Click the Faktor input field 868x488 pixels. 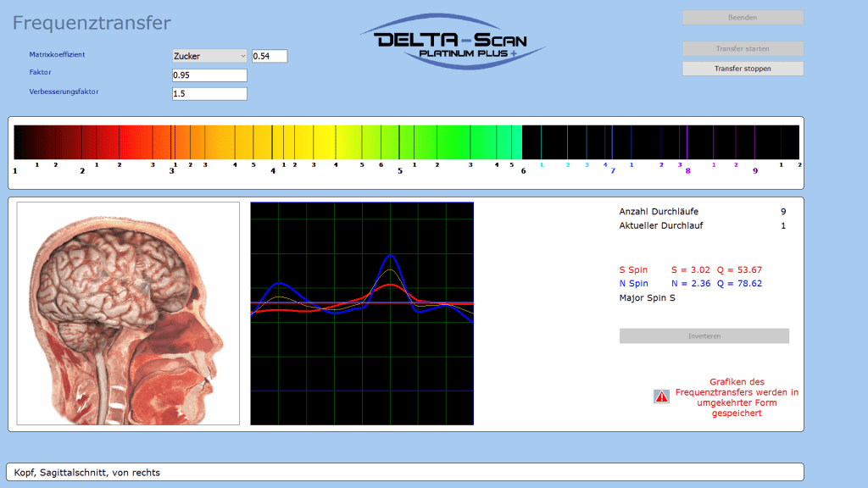(209, 75)
